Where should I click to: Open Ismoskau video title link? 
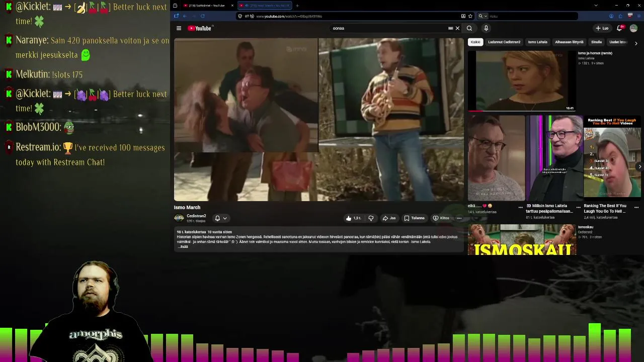tap(586, 227)
